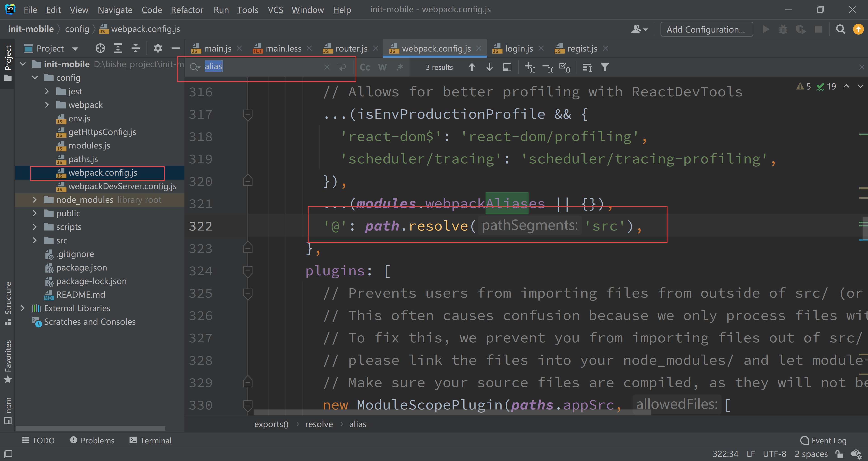Image resolution: width=868 pixels, height=461 pixels.
Task: Switch to the login.js tab
Action: [519, 49]
